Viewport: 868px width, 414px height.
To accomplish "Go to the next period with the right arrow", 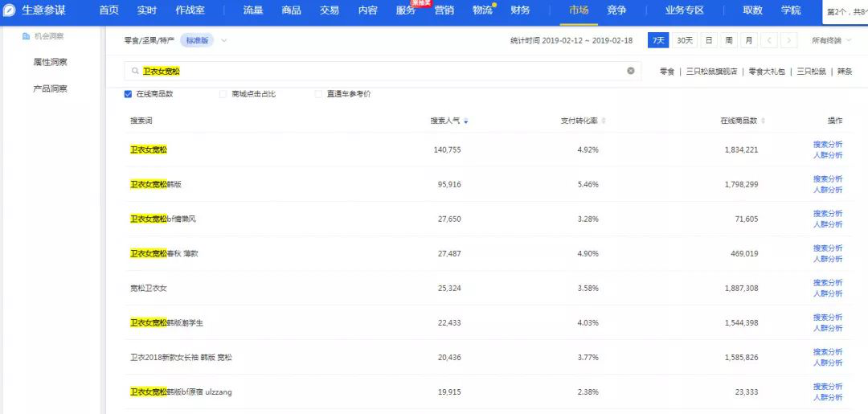I will 789,40.
